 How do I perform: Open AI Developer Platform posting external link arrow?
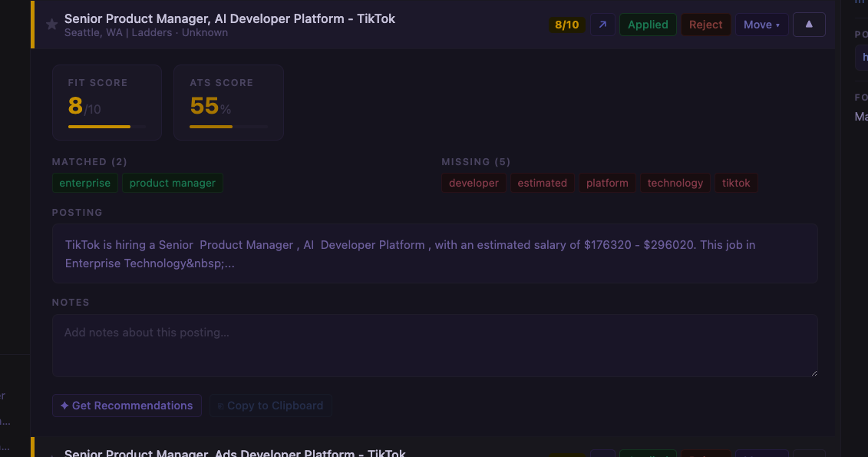point(602,25)
